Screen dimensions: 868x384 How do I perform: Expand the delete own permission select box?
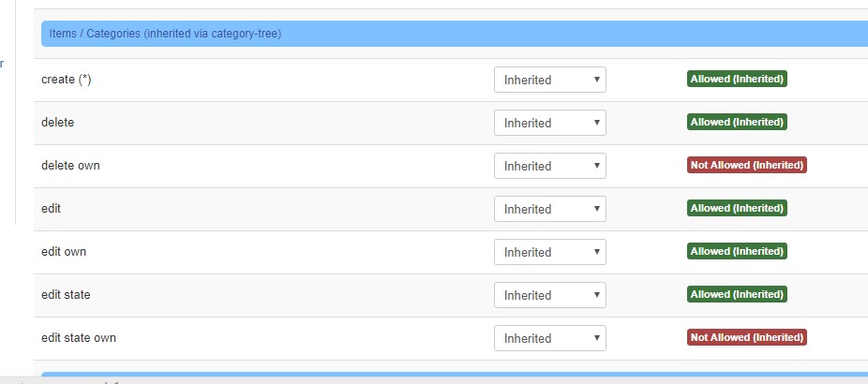tap(549, 166)
